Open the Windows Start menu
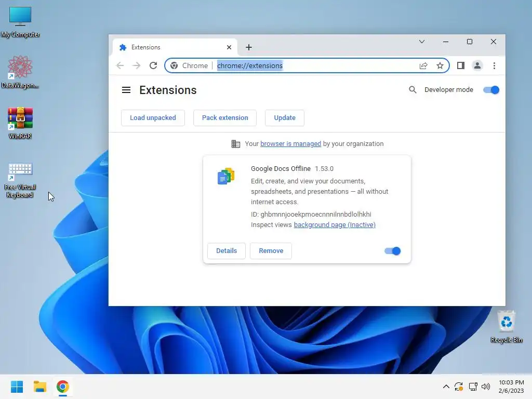Screen dimensions: 532x399 point(17,387)
